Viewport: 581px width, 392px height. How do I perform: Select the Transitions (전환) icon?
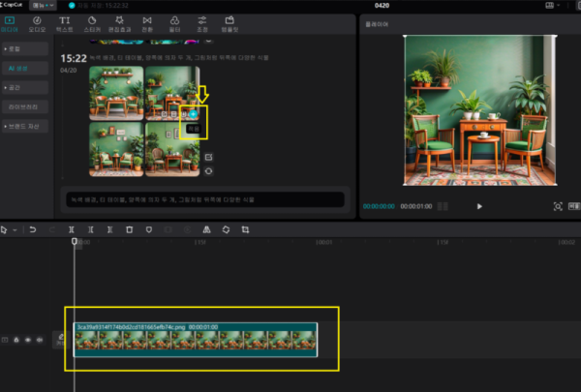tap(147, 22)
